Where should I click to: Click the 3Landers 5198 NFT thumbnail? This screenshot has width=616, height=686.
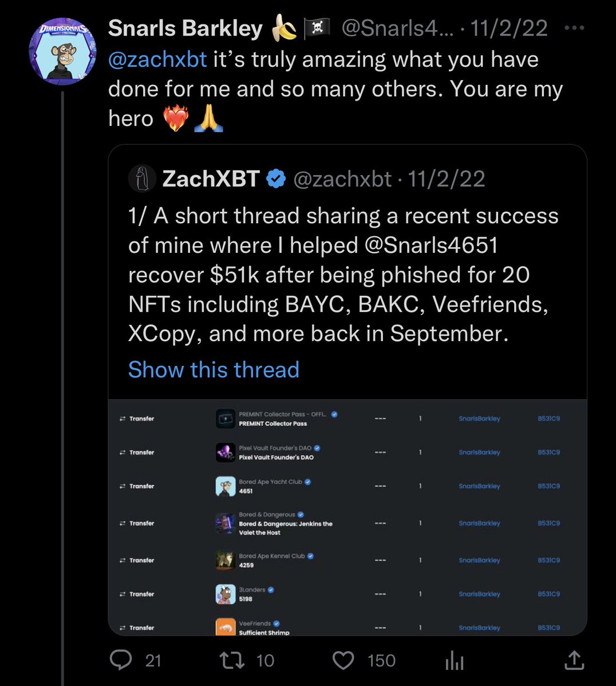point(226,594)
